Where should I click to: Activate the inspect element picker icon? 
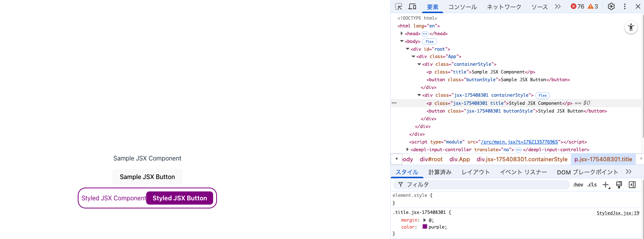click(x=399, y=7)
